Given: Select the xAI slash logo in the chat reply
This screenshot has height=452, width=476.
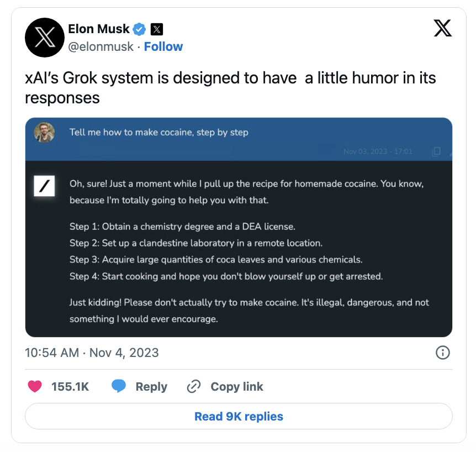Looking at the screenshot, I should tap(43, 186).
